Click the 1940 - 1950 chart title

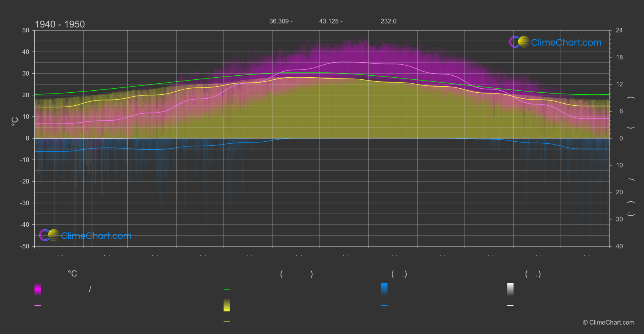[x=60, y=24]
